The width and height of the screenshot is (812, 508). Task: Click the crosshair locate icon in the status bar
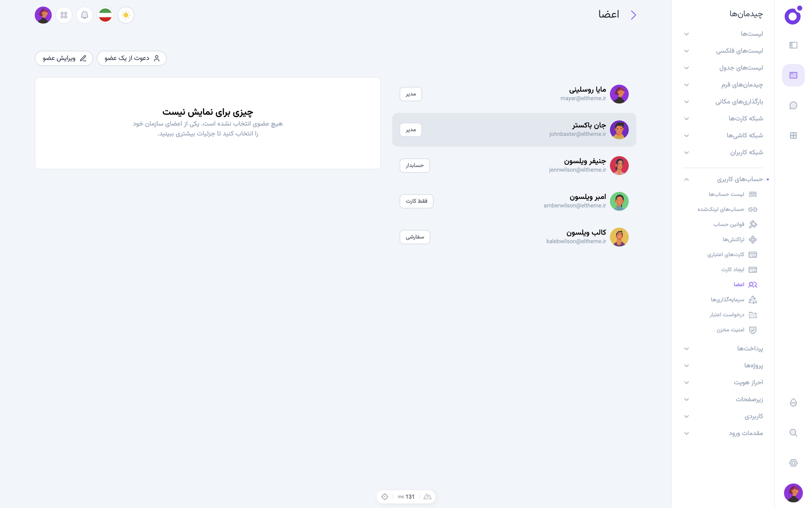coord(384,496)
